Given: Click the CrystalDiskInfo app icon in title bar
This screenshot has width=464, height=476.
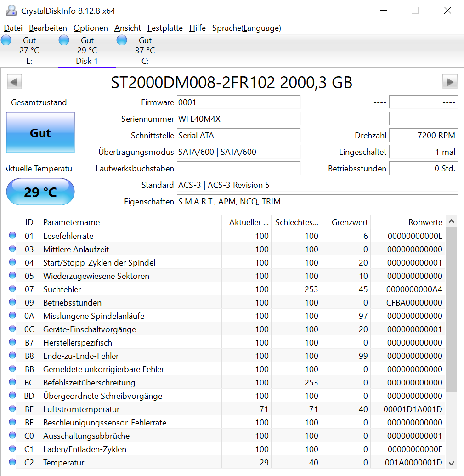Looking at the screenshot, I should click(11, 11).
